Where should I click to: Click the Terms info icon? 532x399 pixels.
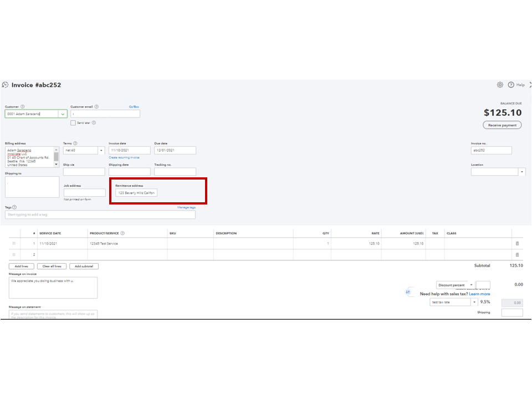coord(75,143)
